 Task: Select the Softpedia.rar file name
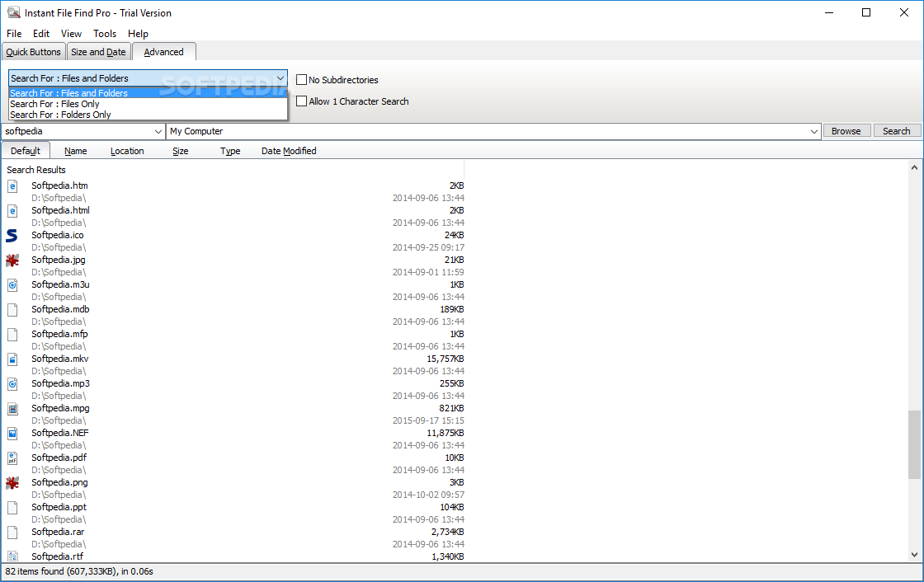(58, 532)
